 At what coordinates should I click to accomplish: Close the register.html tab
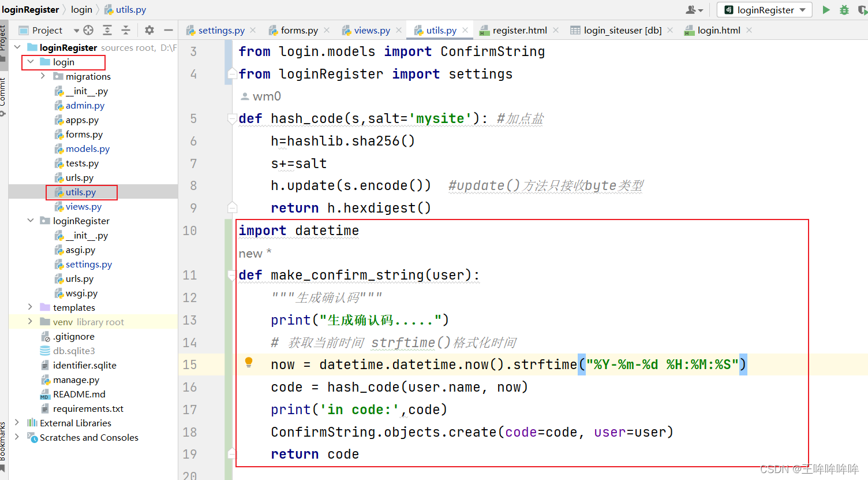[556, 30]
